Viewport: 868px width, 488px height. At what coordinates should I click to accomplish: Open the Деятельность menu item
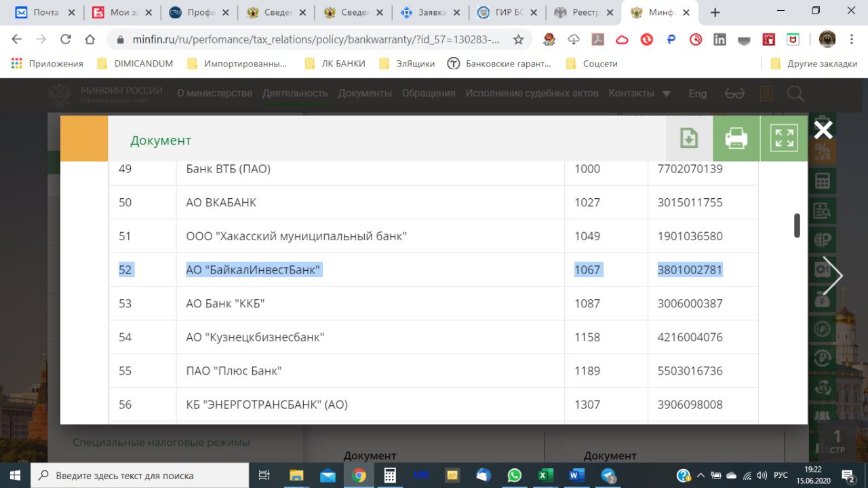click(295, 94)
